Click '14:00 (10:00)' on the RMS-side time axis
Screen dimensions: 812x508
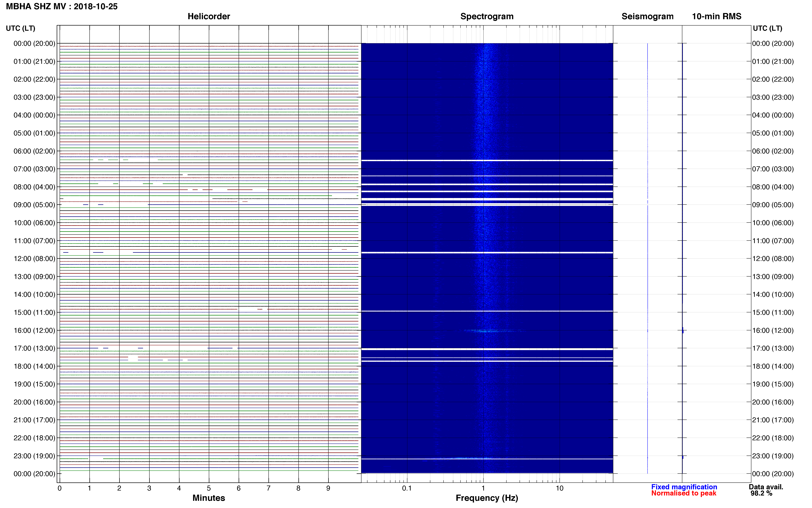click(x=773, y=294)
